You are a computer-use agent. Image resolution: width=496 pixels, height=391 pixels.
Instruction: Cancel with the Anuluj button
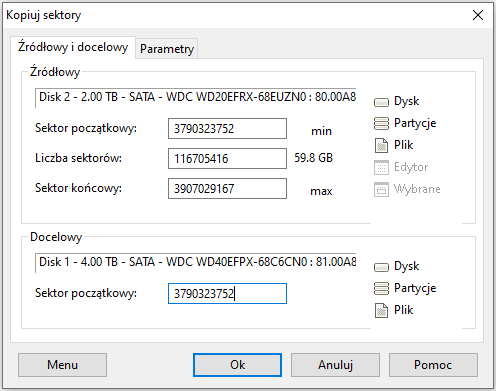point(335,365)
